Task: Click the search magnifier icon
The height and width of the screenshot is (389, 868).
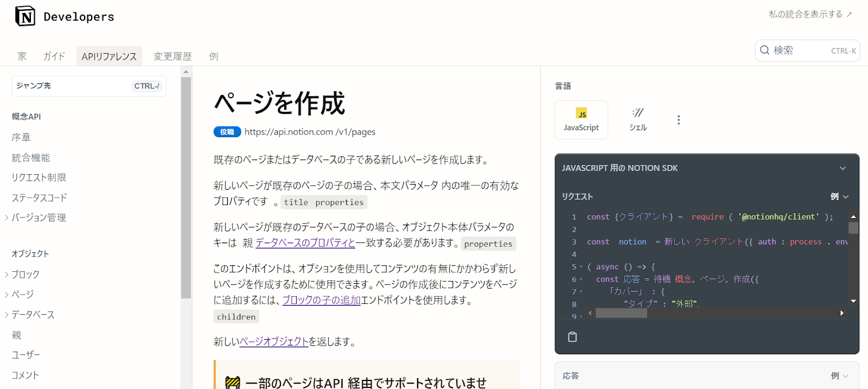Action: [x=765, y=50]
